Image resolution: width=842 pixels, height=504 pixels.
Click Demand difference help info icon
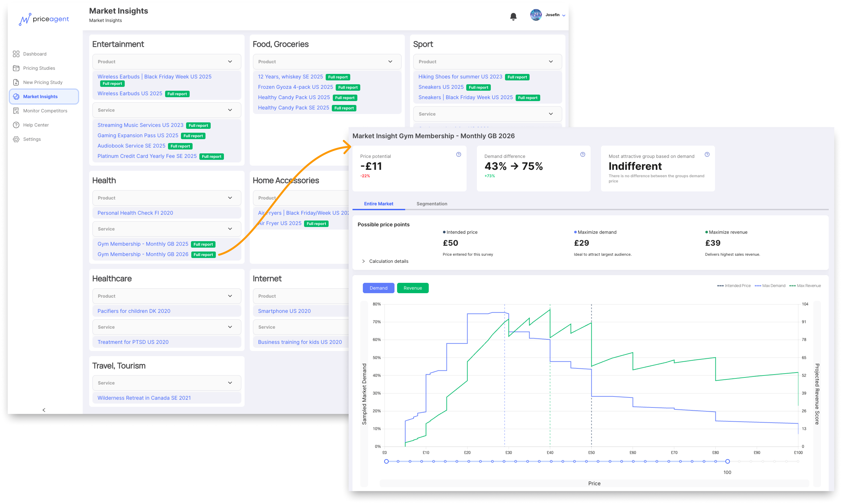[x=582, y=154]
